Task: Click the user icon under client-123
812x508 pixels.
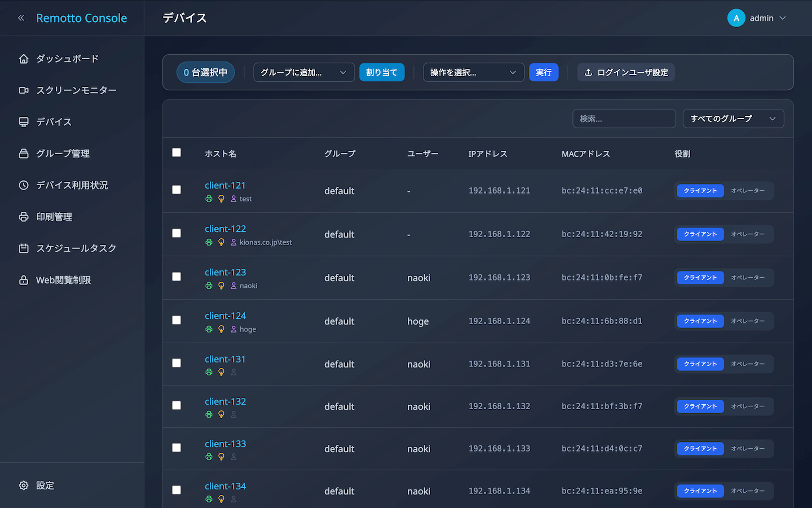Action: (x=233, y=286)
